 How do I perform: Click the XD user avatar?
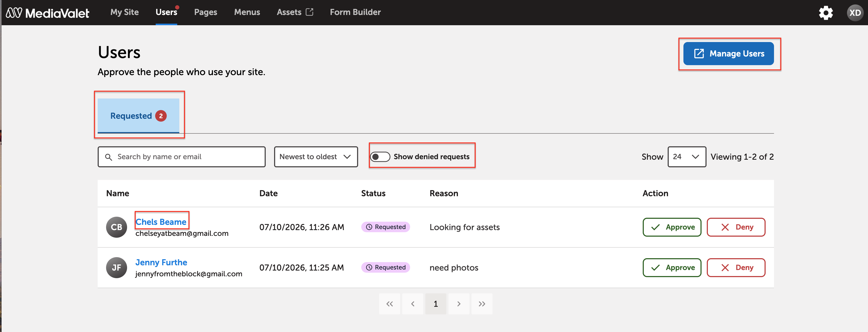tap(855, 13)
